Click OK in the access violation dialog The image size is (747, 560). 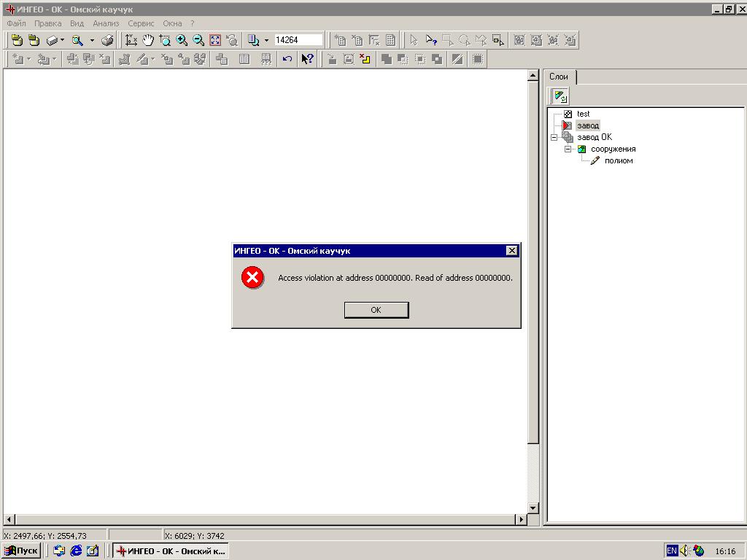[x=376, y=310]
